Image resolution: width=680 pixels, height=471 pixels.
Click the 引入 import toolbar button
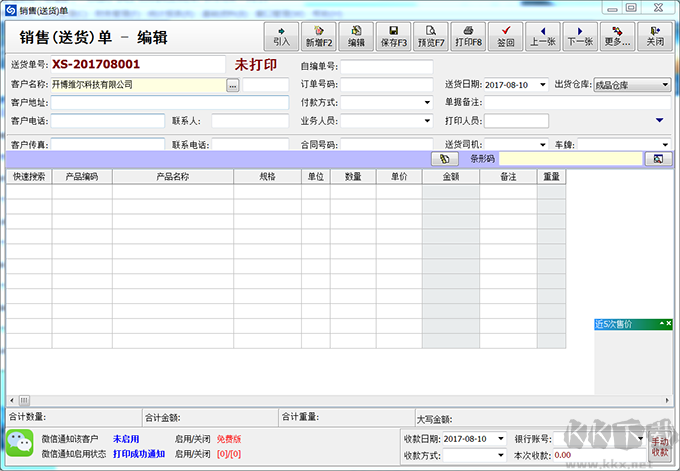[281, 36]
